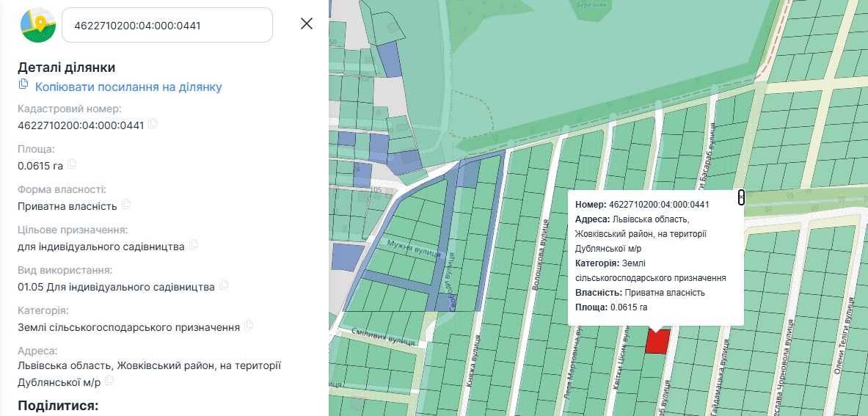Click the copy-link icon beside 'Копіювати посилання'
Screen dimensions: 868x416
click(x=23, y=84)
